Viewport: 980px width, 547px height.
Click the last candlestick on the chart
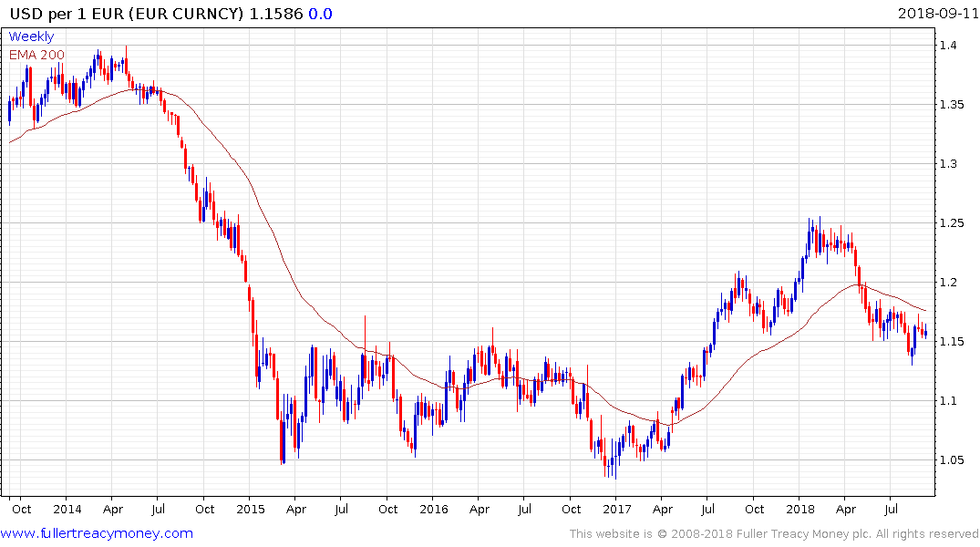(925, 333)
